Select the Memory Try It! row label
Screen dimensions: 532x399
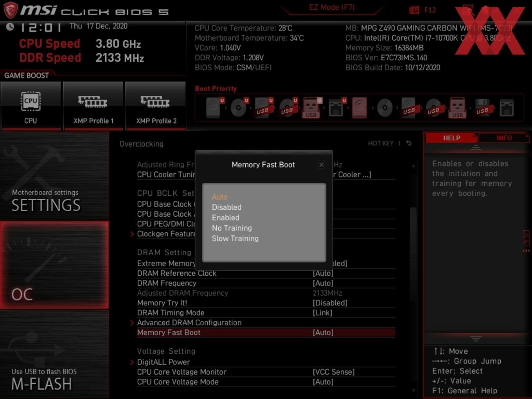click(x=162, y=303)
